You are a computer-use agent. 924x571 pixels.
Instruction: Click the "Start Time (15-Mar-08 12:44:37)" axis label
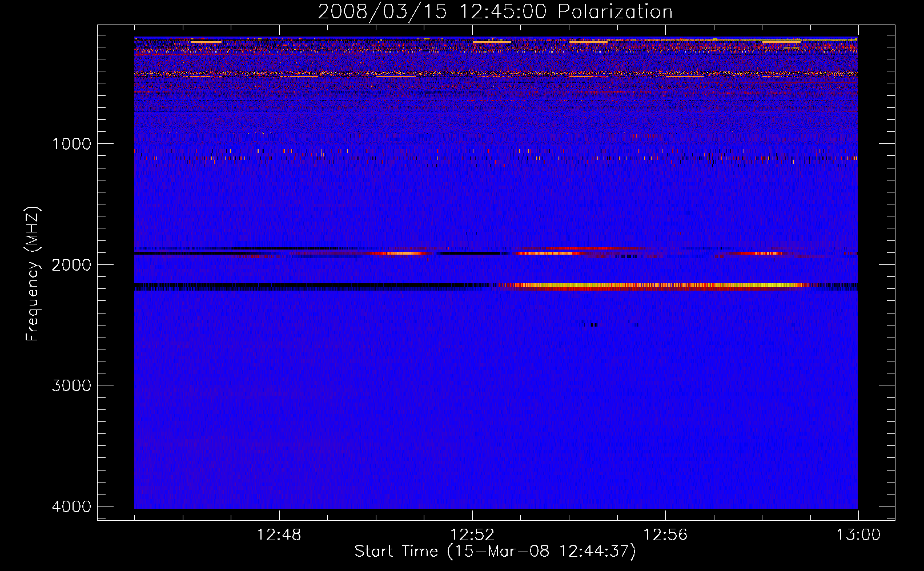495,552
